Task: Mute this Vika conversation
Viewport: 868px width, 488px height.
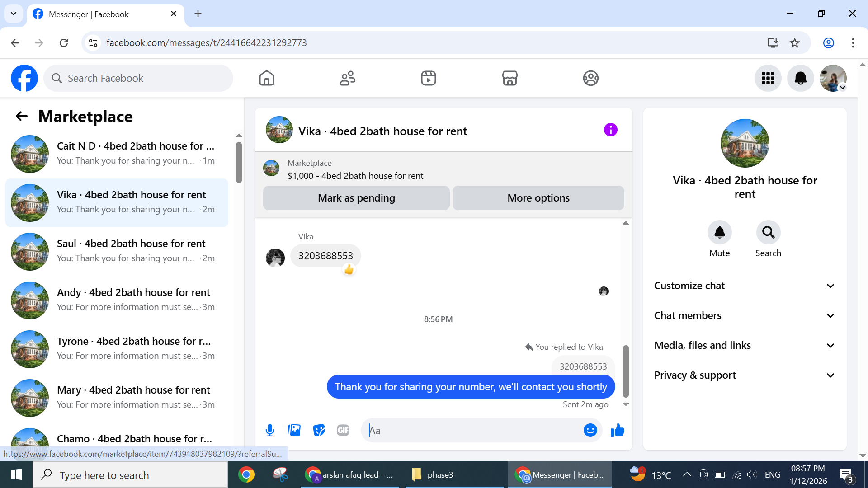Action: (x=719, y=233)
